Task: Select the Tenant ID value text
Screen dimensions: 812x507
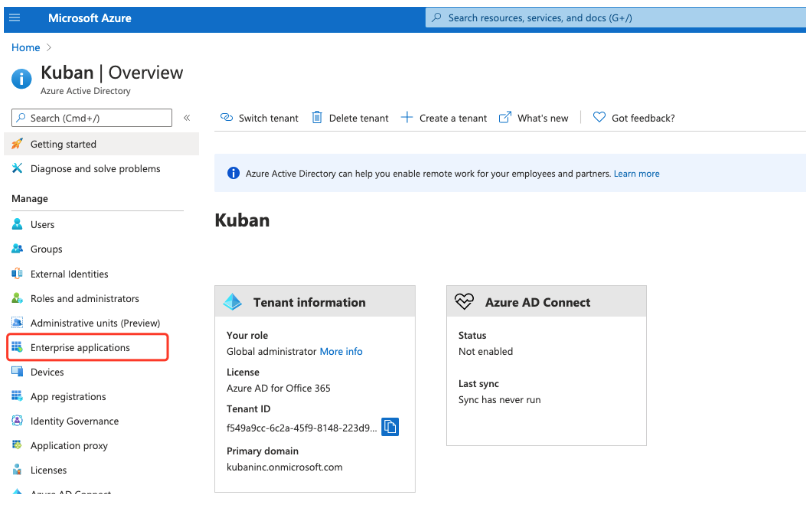Action: pyautogui.click(x=302, y=428)
